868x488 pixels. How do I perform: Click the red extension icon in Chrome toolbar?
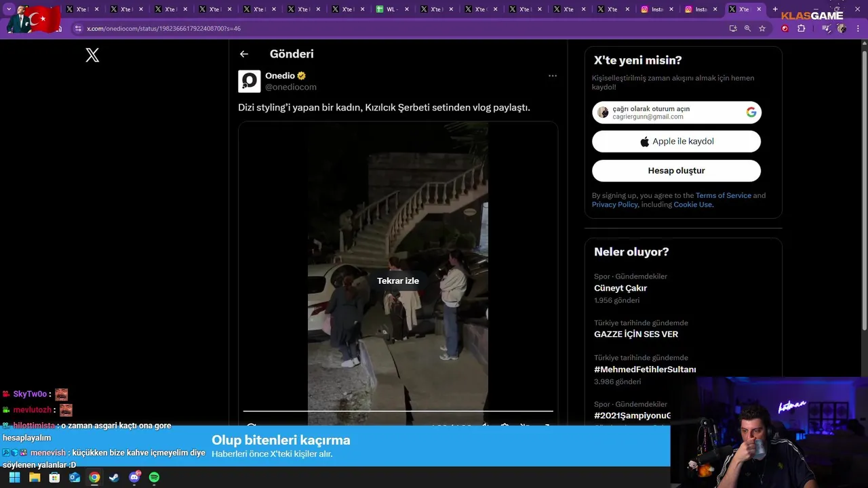(785, 28)
